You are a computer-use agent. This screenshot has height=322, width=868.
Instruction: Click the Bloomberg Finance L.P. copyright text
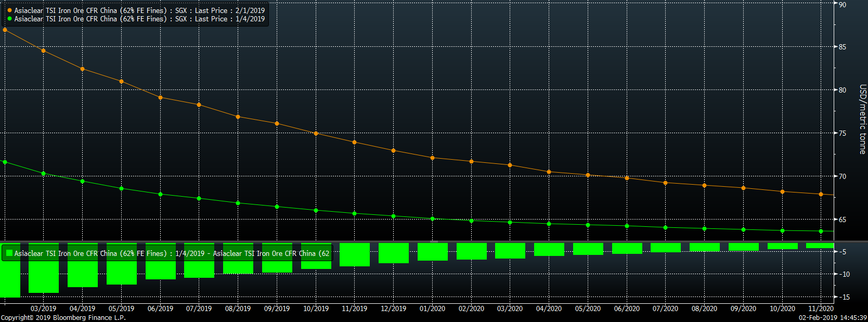coord(63,317)
